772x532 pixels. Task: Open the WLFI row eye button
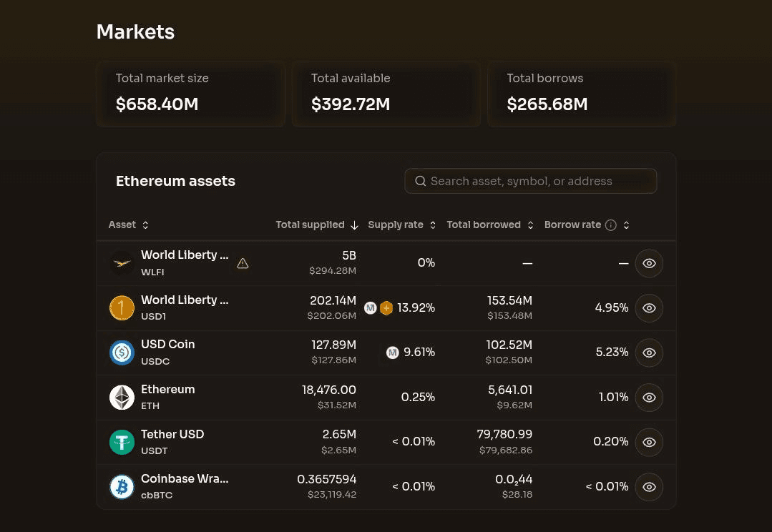coord(649,263)
